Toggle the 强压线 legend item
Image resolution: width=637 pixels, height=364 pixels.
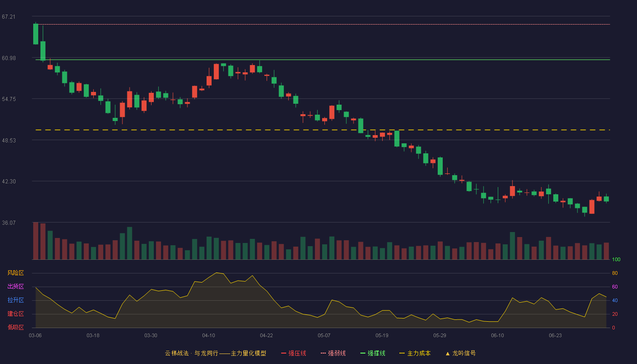pos(293,353)
